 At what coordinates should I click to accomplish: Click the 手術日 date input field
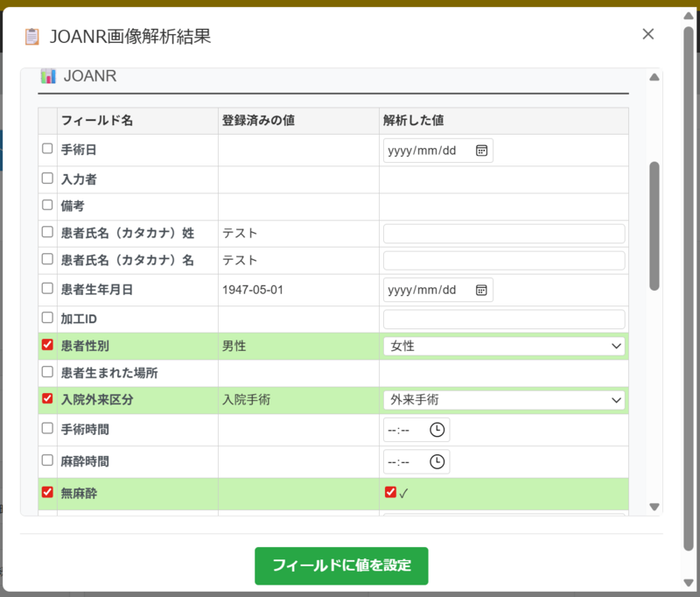pyautogui.click(x=438, y=151)
